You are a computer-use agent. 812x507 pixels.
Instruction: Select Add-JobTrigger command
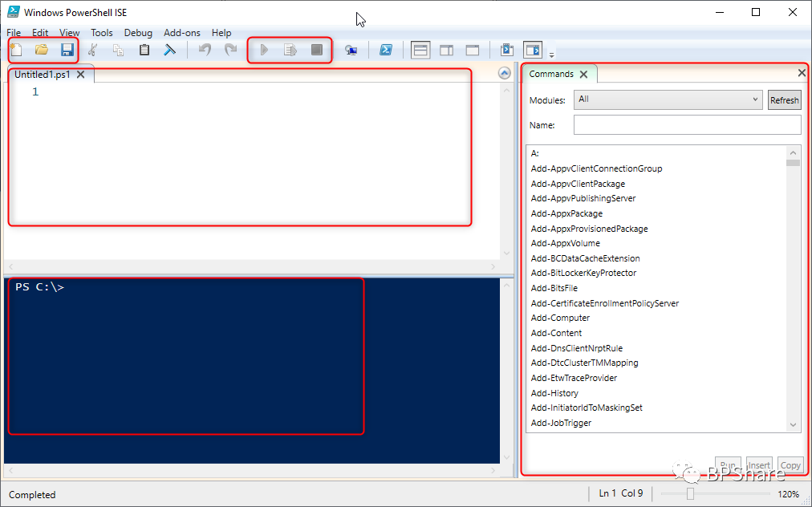click(x=562, y=423)
